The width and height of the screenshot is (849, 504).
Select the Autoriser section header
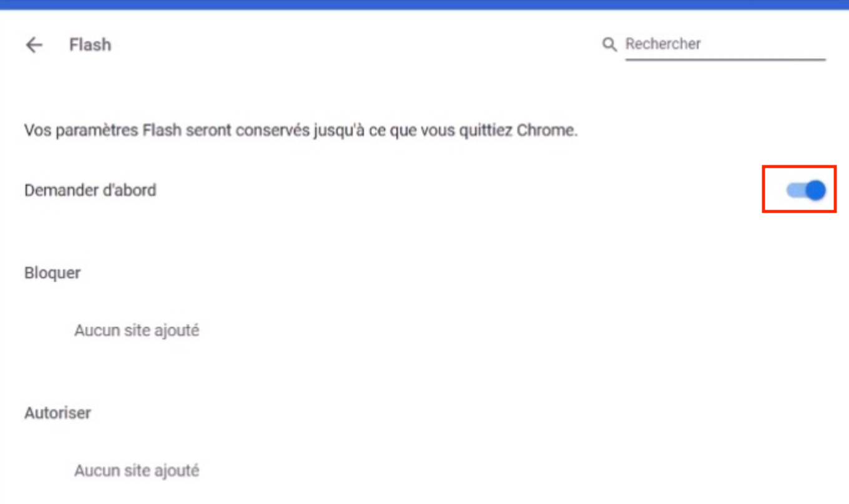[57, 412]
